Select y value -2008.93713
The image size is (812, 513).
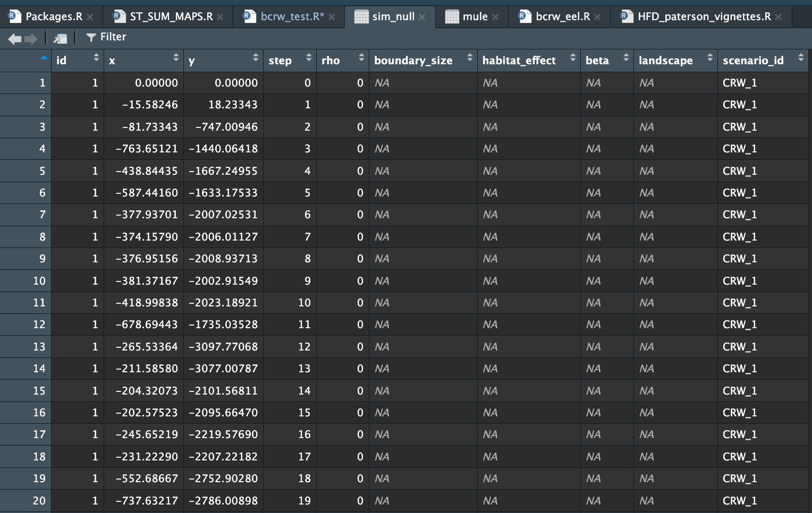tap(223, 259)
